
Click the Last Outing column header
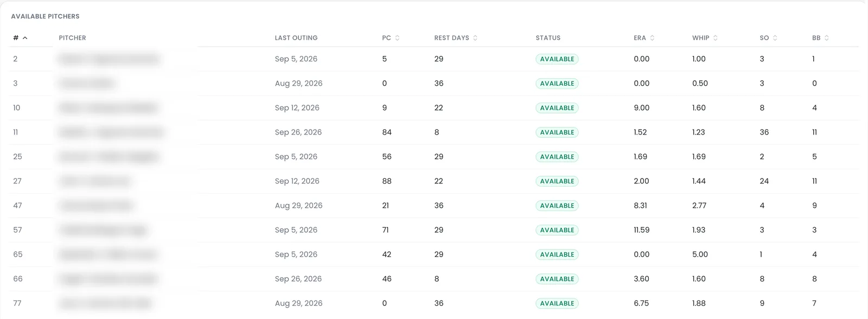tap(296, 38)
